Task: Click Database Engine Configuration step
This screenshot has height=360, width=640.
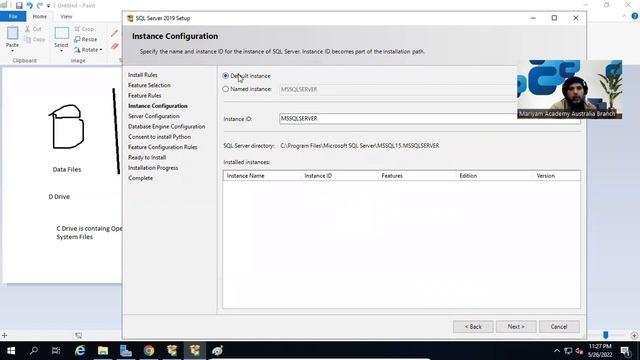Action: 167,127
